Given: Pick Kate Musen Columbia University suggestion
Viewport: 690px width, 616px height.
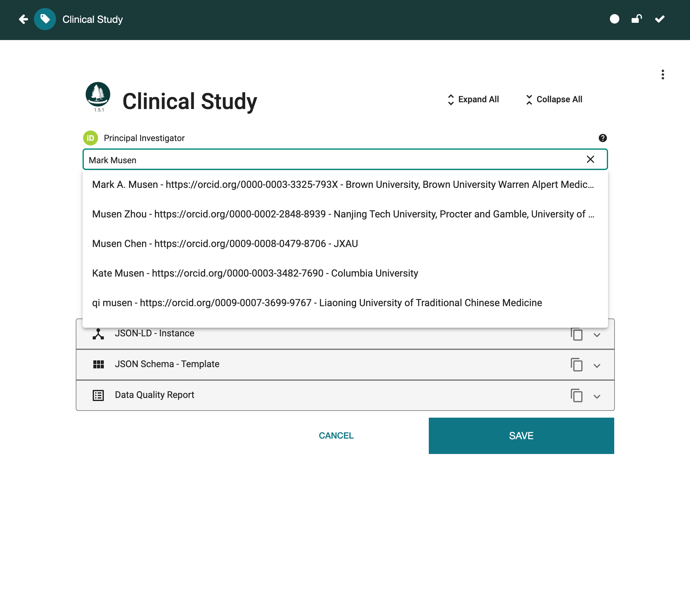Looking at the screenshot, I should tap(345, 273).
